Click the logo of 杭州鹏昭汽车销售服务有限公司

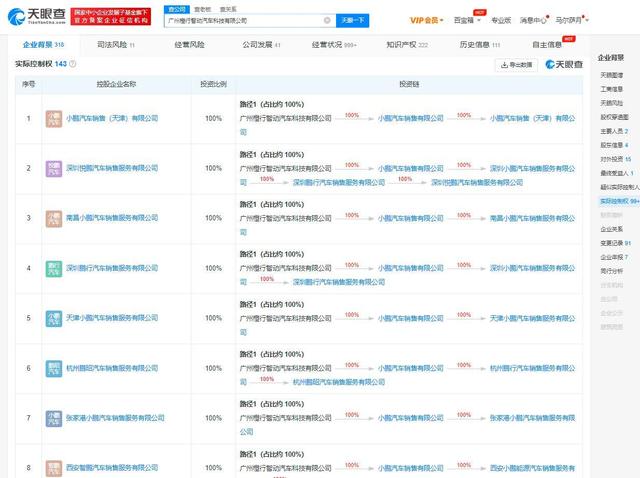pos(55,367)
